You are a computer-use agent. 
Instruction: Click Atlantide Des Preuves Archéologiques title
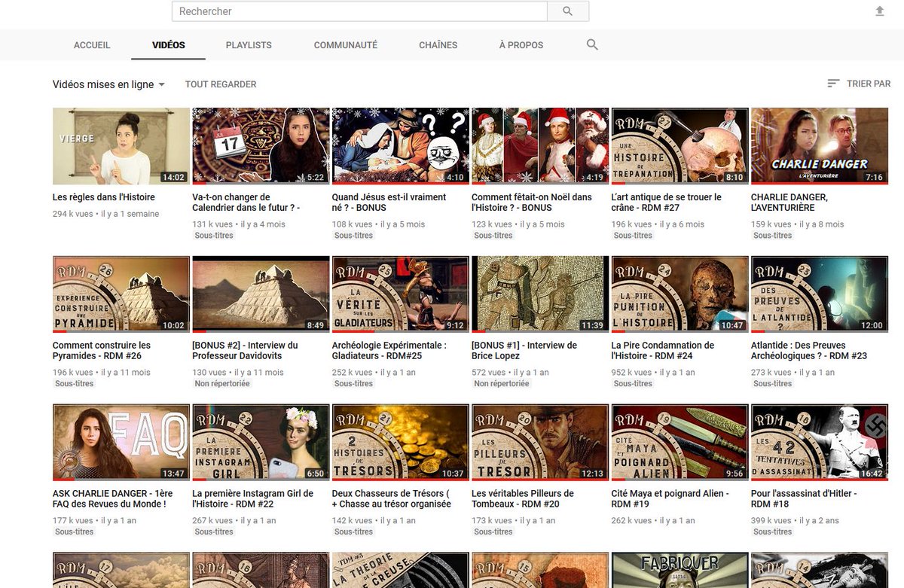[809, 351]
